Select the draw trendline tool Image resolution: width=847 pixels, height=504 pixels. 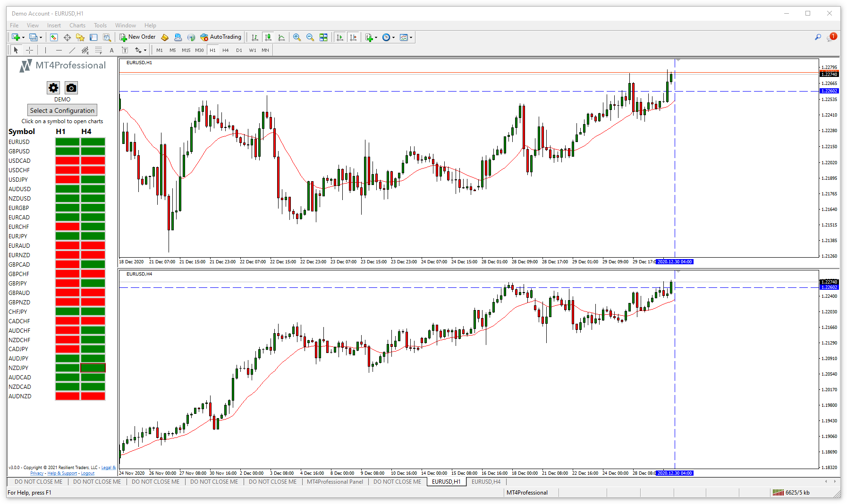tap(72, 50)
